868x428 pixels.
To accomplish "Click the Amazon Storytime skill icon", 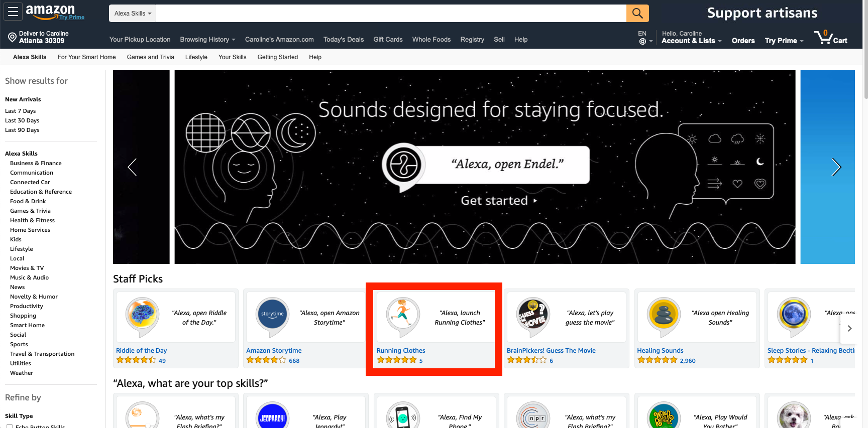I will 272,317.
